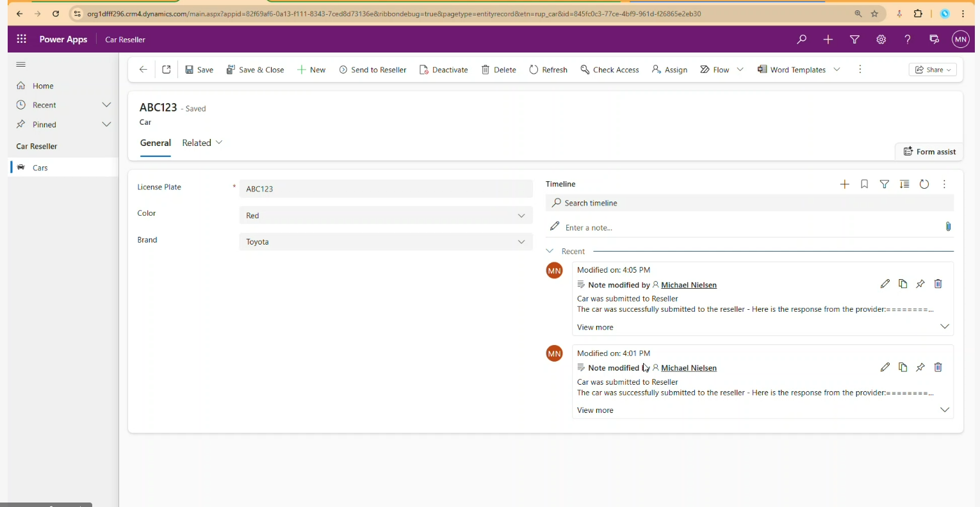Open record in a new window
This screenshot has height=507, width=980.
click(x=166, y=70)
